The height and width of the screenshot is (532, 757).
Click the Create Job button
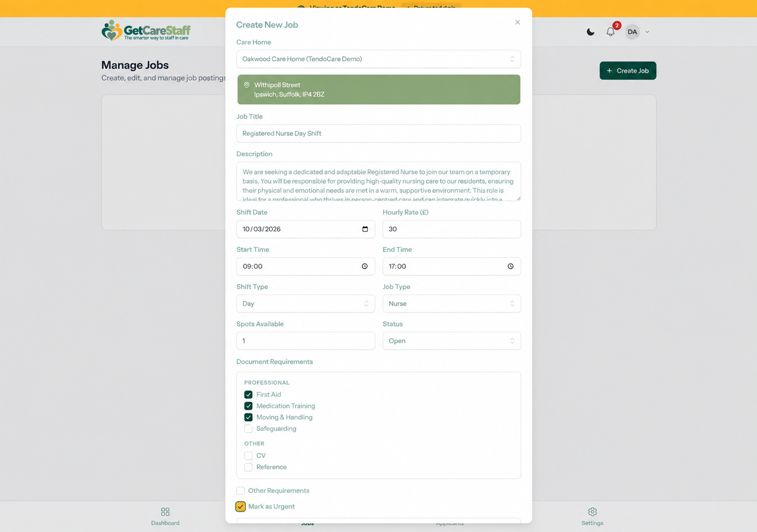tap(628, 71)
